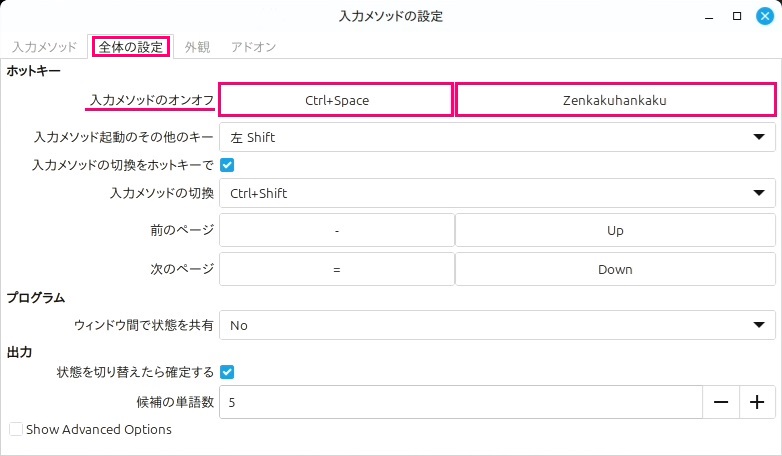
Task: Decrease candidate count with minus button
Action: (x=720, y=402)
